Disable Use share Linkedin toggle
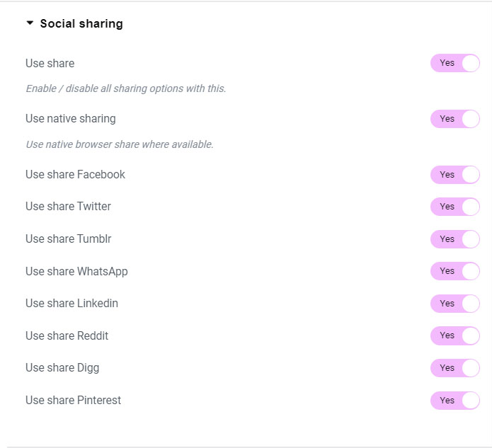Screen dimensions: 492x448 (x=455, y=304)
